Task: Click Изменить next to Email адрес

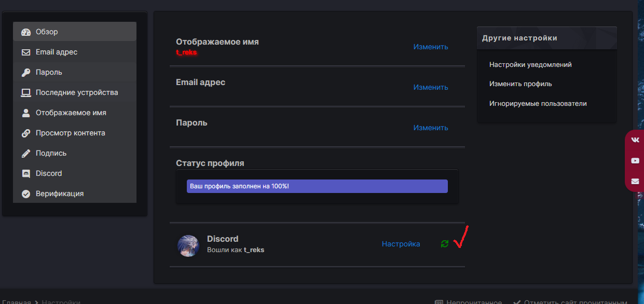Action: click(431, 87)
